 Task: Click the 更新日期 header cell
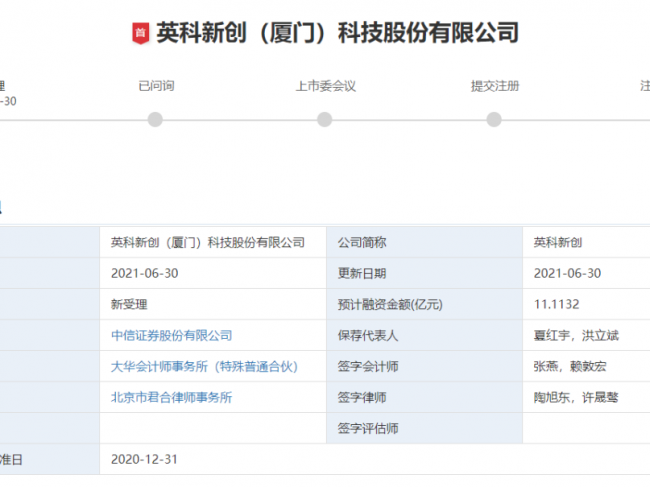424,274
